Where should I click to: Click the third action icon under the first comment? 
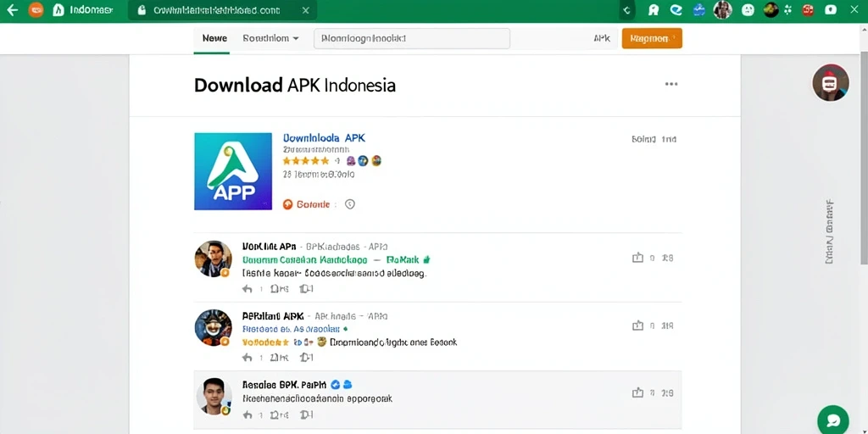[306, 288]
